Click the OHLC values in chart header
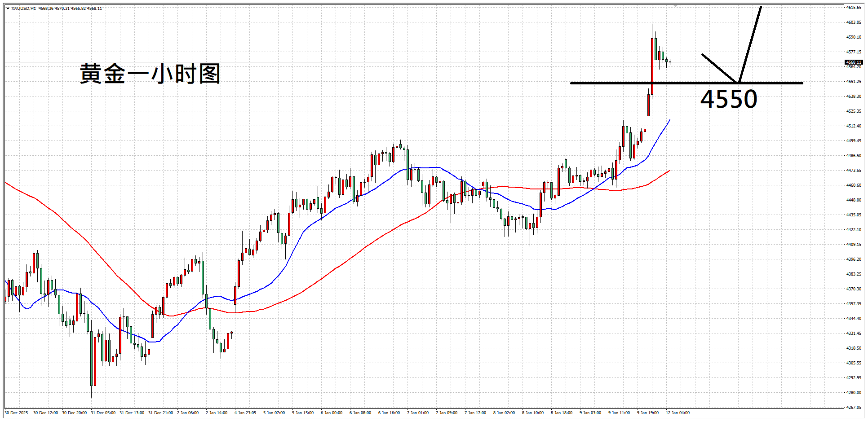868x421 pixels. point(70,9)
